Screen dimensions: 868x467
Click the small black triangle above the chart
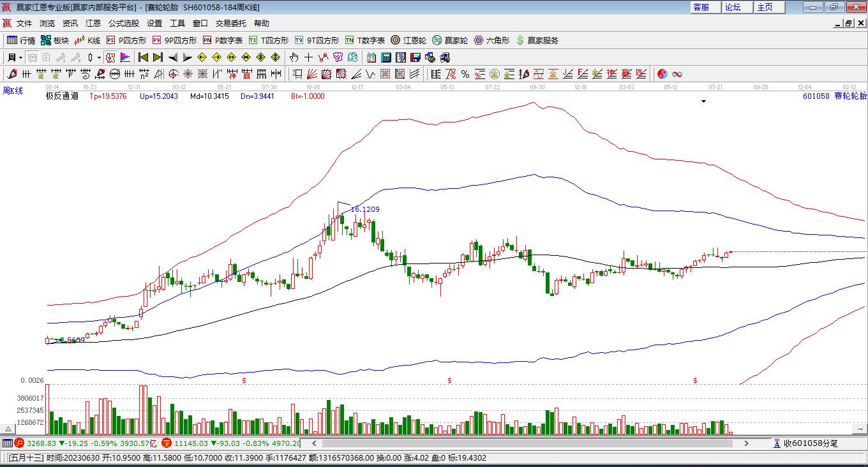click(704, 101)
